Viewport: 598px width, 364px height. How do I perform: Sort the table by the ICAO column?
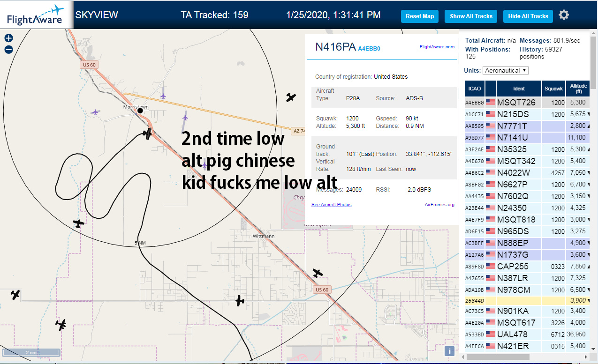click(475, 89)
